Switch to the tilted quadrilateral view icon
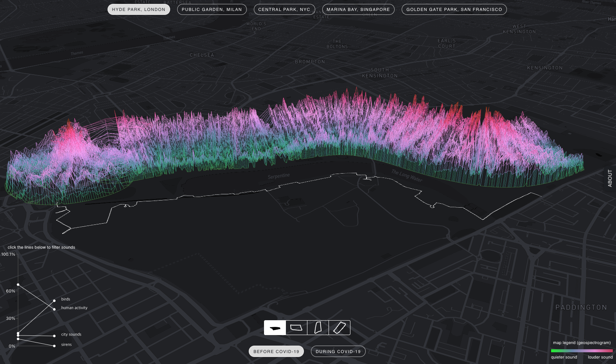Viewport: 616px width, 364px height. tap(296, 328)
